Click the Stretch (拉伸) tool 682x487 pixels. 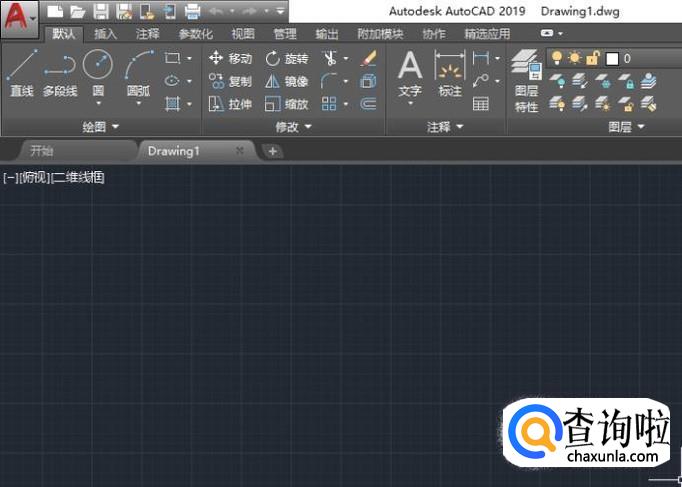[230, 104]
